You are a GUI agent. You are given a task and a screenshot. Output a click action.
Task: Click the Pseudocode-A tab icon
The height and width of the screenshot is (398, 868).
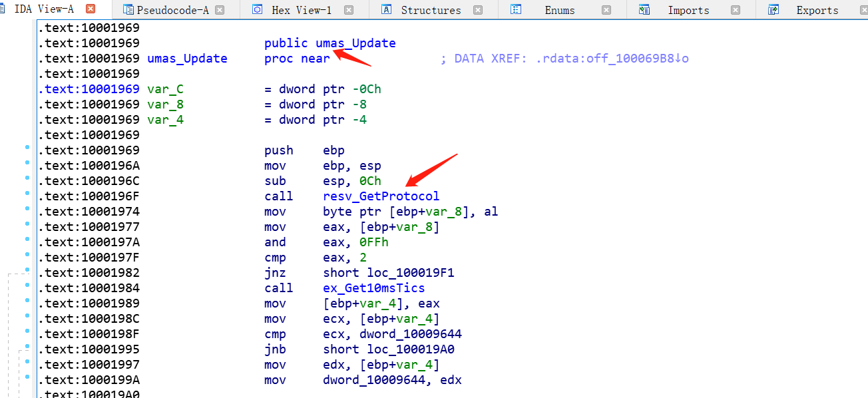tap(128, 10)
